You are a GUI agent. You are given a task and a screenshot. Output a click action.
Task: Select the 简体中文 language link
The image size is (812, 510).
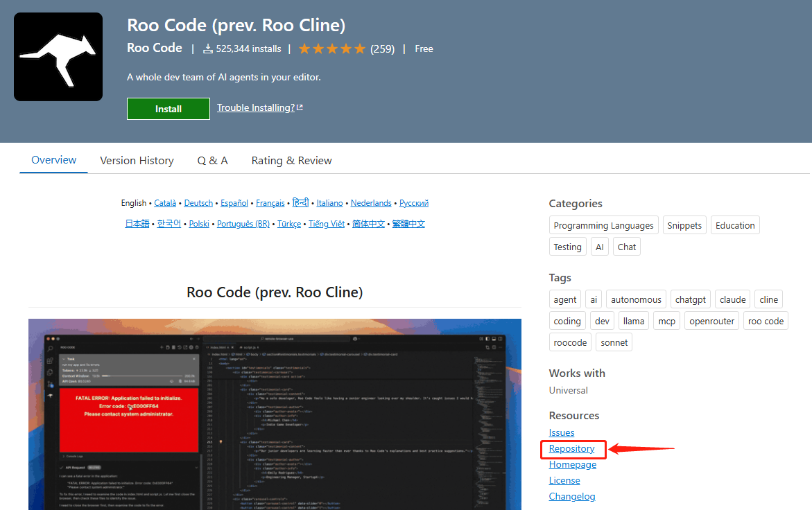coord(369,223)
